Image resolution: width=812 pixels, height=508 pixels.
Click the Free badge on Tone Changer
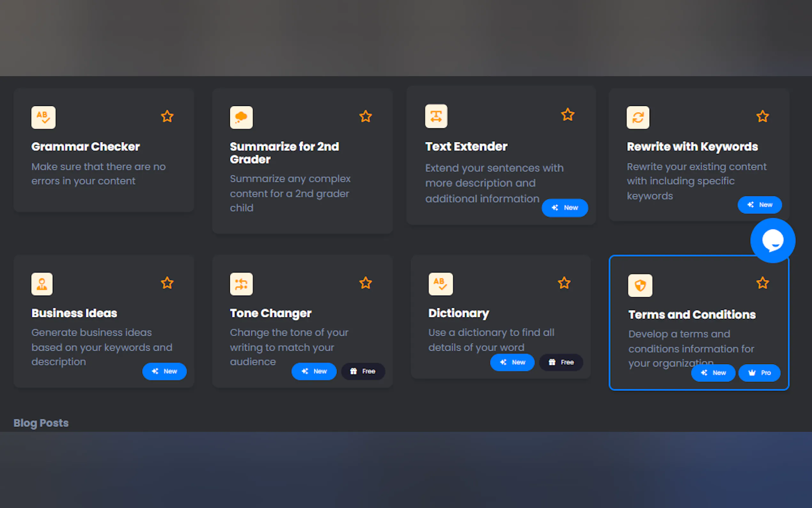click(x=363, y=371)
